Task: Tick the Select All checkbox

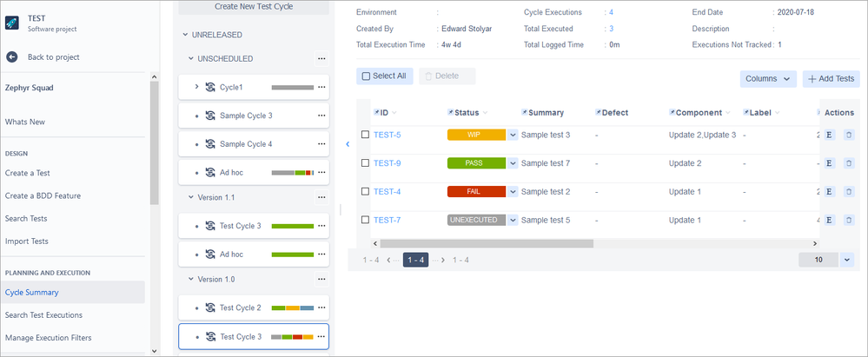Action: [x=366, y=76]
